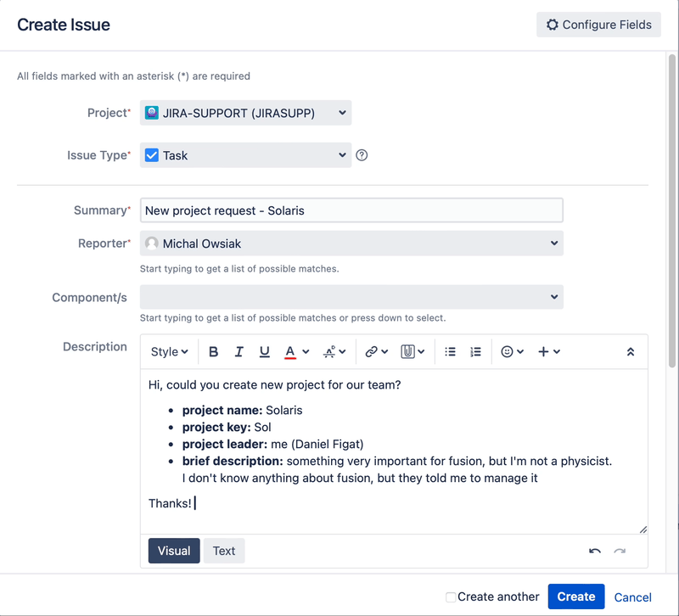
Task: Expand the attachment options arrow
Action: point(421,352)
